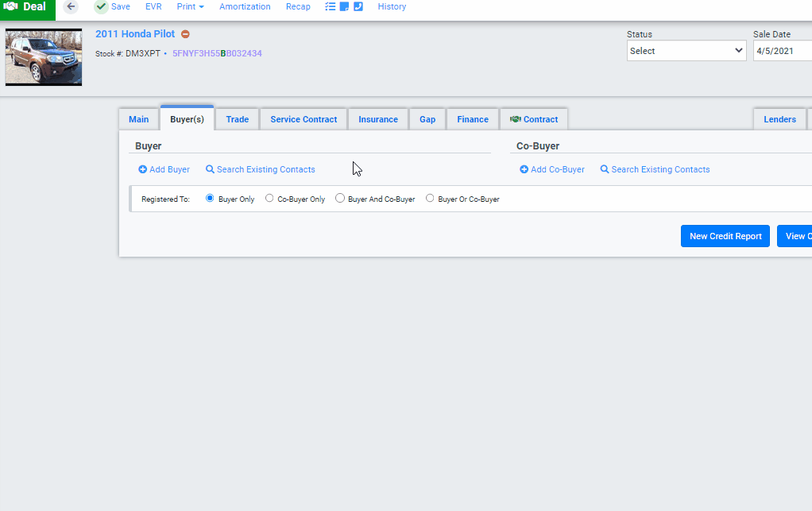Open the Finance tab

pos(472,119)
